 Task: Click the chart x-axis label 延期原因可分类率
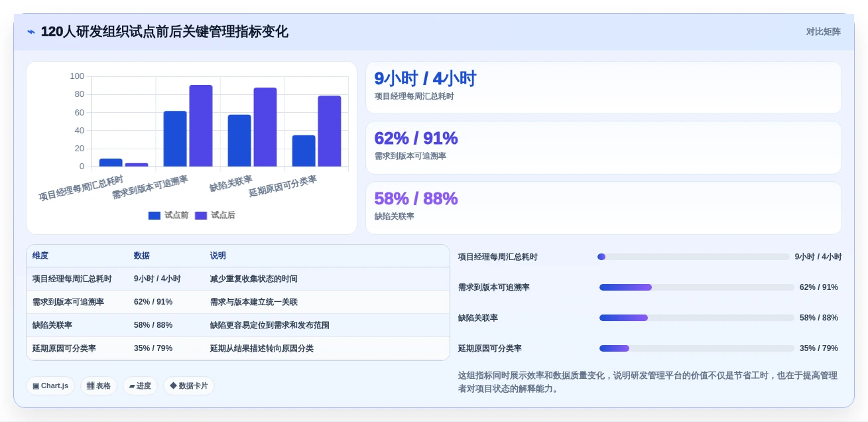(x=282, y=186)
